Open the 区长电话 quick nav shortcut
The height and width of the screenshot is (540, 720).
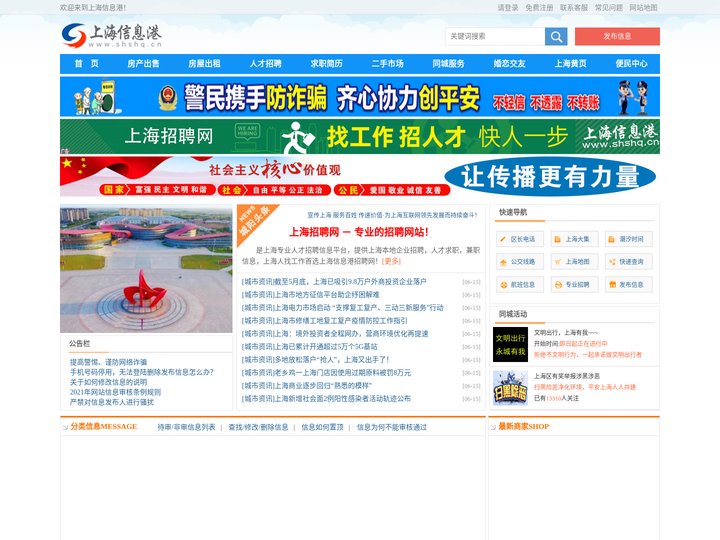[x=519, y=239]
